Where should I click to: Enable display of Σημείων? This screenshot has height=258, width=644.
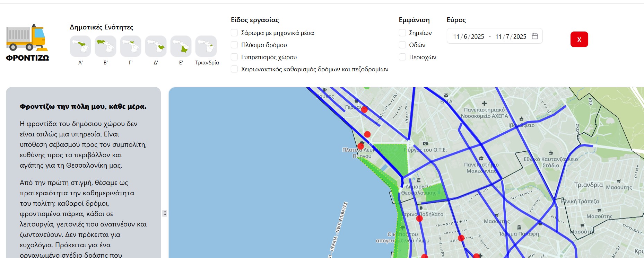(402, 33)
